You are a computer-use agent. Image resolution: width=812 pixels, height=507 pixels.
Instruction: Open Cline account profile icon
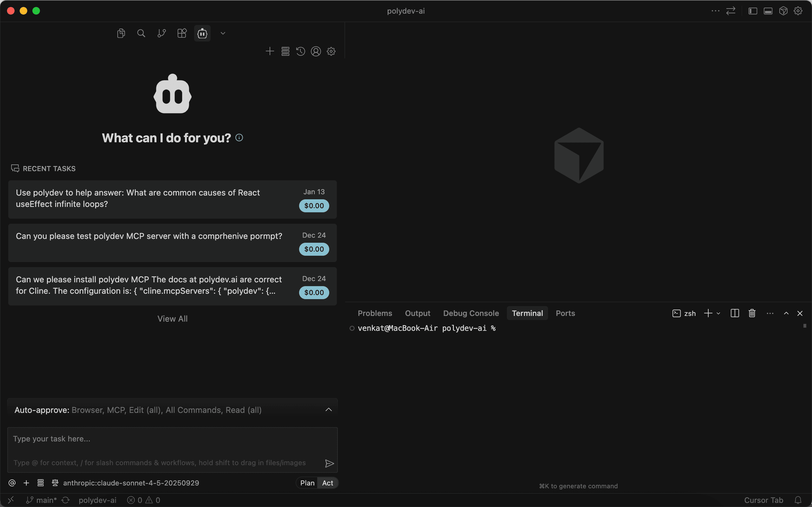[x=316, y=51]
